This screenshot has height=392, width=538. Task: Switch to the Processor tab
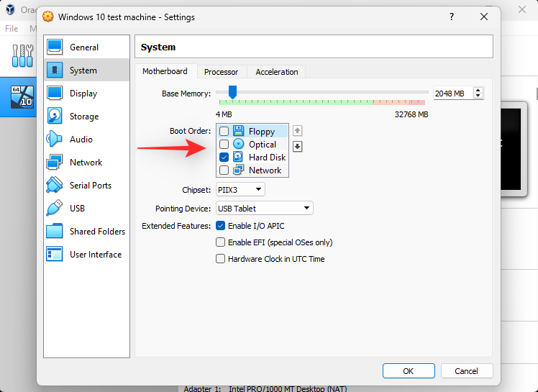tap(222, 72)
